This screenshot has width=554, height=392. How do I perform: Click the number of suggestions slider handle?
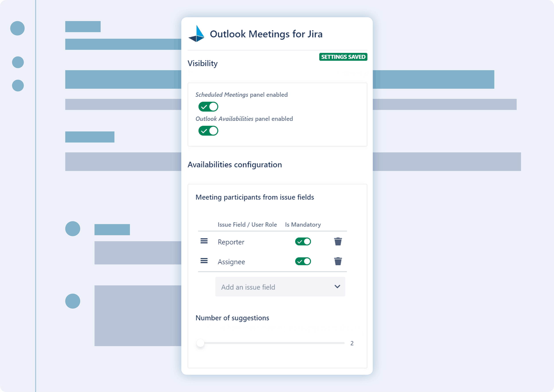coord(200,343)
